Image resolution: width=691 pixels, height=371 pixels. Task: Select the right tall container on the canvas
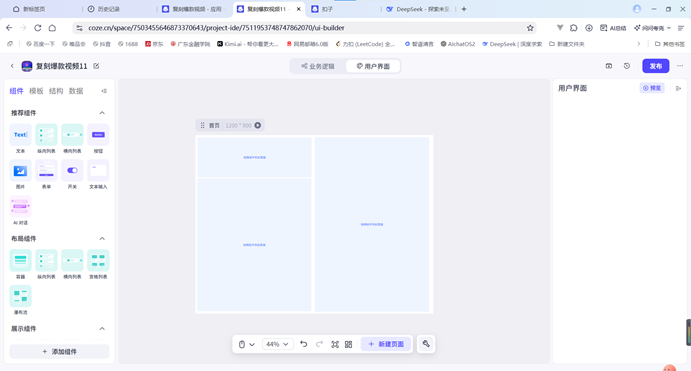coord(372,224)
